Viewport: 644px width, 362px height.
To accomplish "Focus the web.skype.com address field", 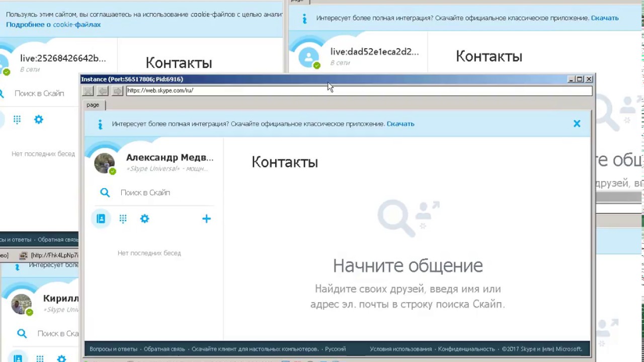I will [359, 90].
